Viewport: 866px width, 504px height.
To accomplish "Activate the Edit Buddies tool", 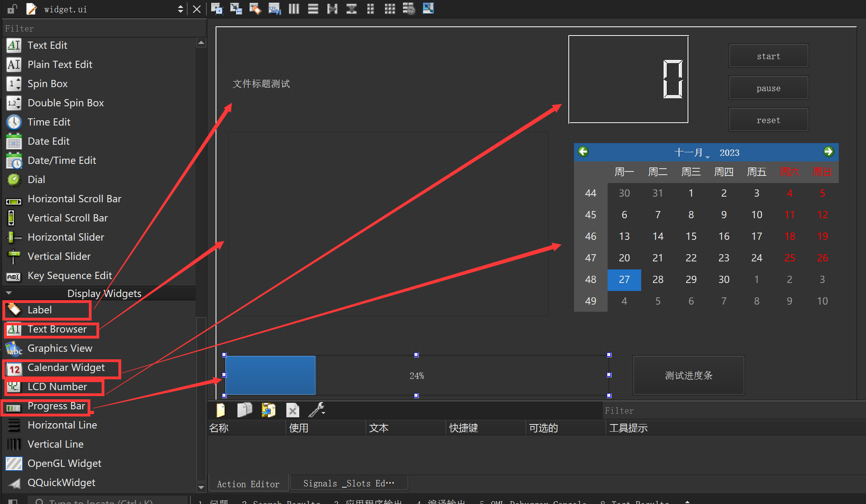I will point(255,8).
